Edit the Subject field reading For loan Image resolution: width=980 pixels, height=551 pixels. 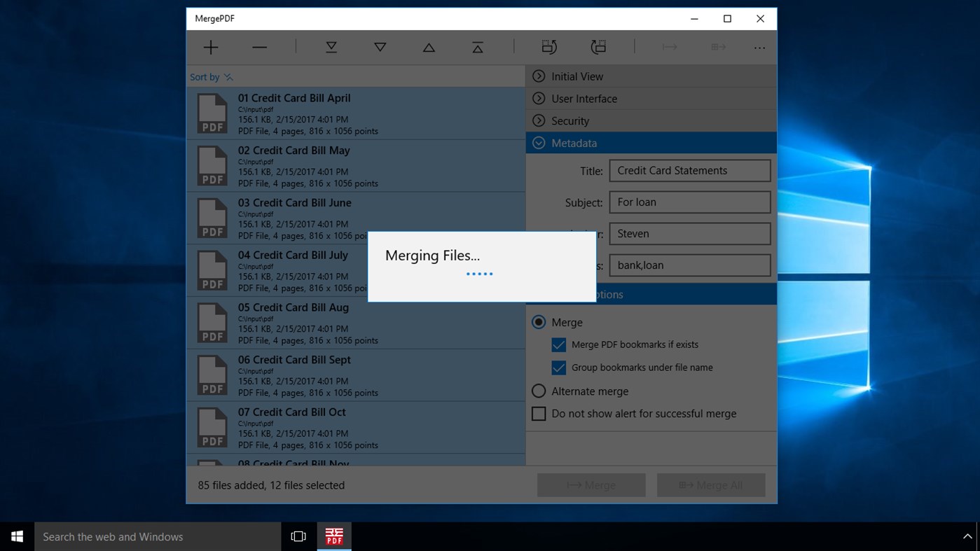(689, 202)
